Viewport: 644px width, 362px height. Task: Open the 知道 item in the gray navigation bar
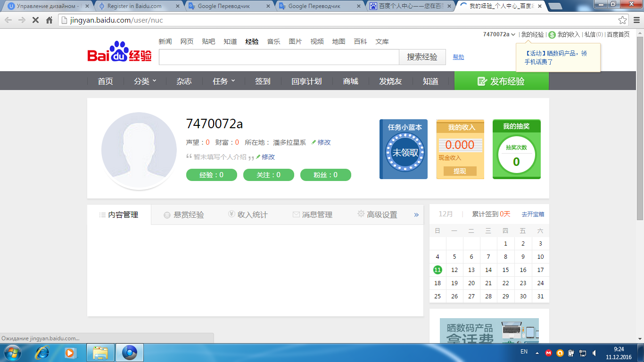[430, 81]
